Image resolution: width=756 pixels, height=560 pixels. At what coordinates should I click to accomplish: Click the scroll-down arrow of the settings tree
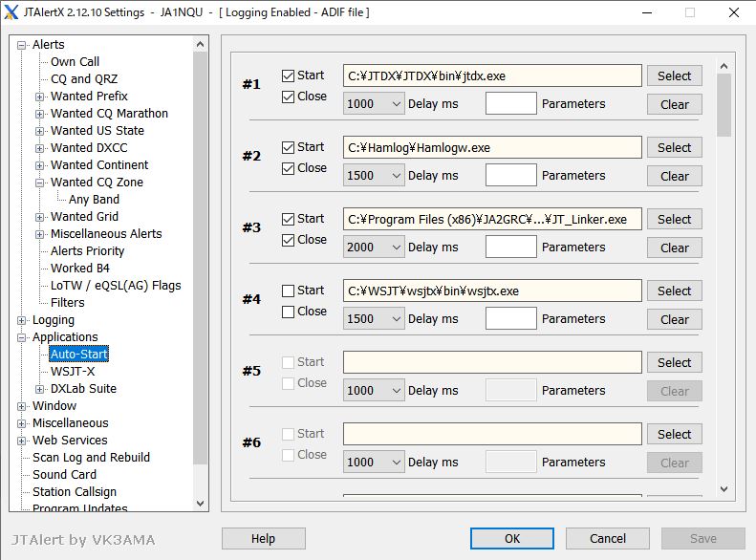[200, 503]
